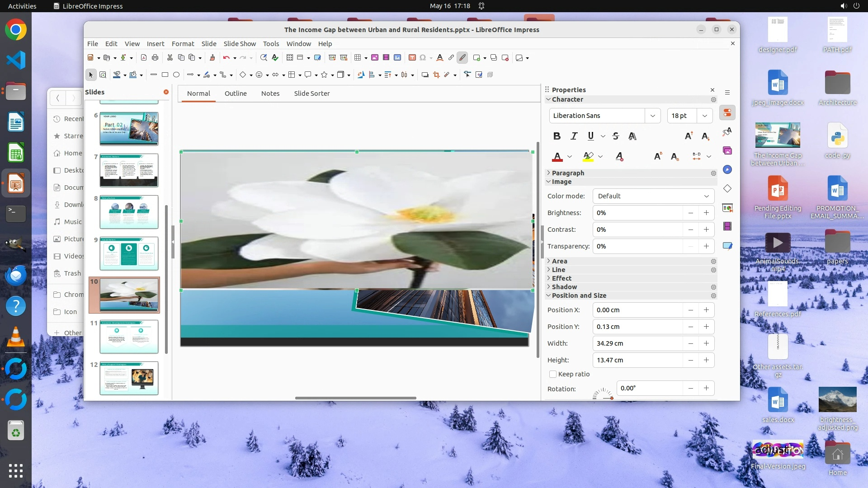Expand the Paragraph section

568,173
